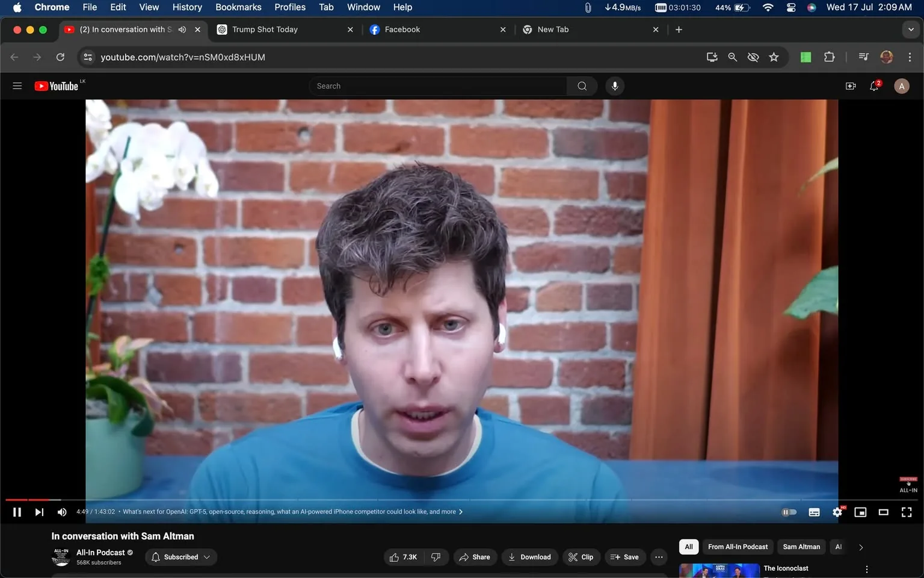This screenshot has height=578, width=924.
Task: Open YouTube notifications bell
Action: pos(873,85)
